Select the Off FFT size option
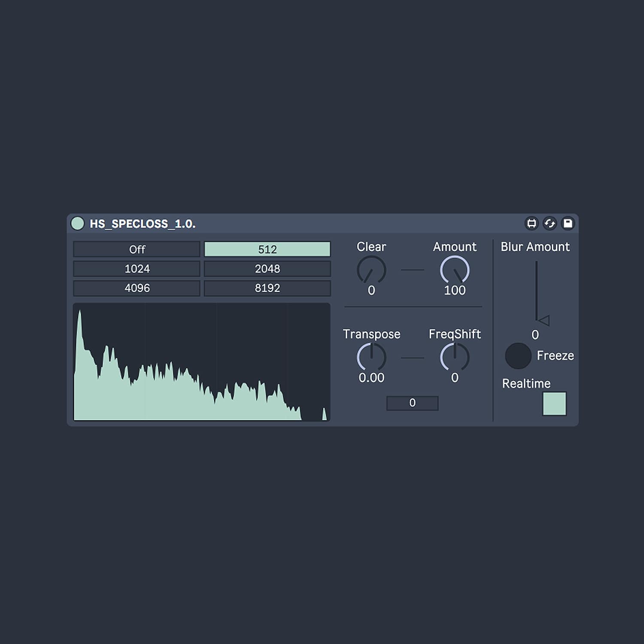The height and width of the screenshot is (644, 644). pos(137,249)
